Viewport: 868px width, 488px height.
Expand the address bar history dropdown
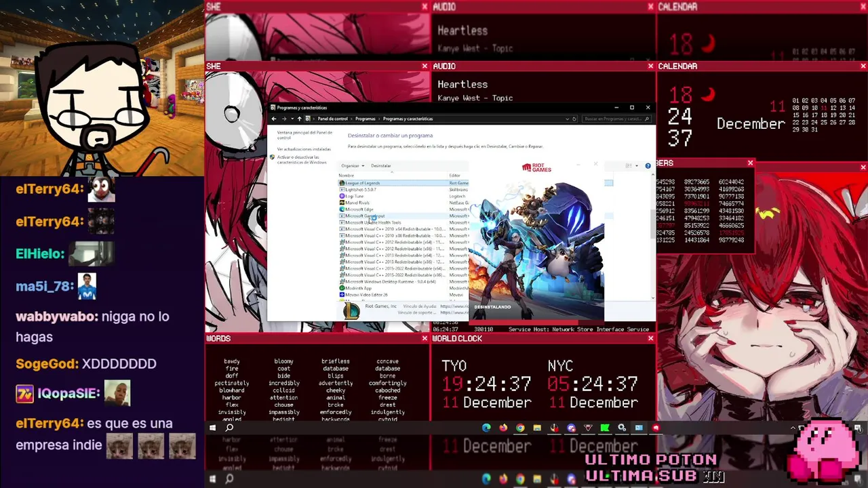point(567,119)
